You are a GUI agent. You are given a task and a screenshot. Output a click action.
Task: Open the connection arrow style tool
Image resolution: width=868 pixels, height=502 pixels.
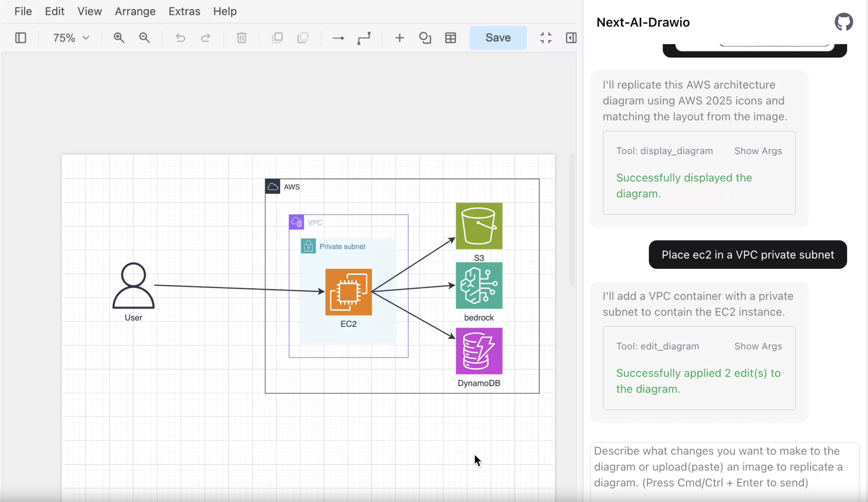pos(338,38)
